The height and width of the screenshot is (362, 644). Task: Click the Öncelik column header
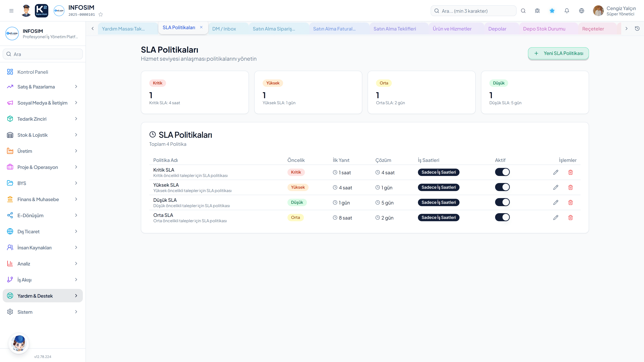(296, 160)
